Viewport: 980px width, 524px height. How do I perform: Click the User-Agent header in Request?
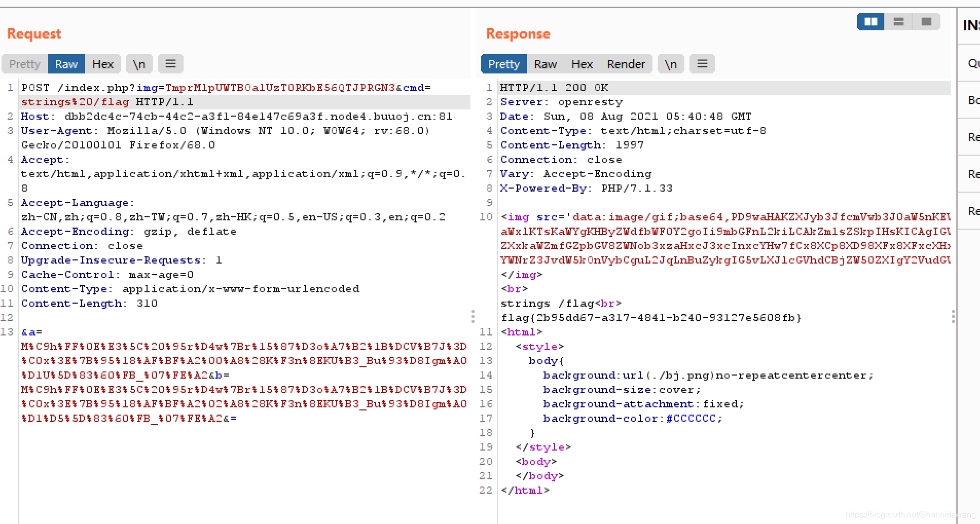[x=225, y=131]
